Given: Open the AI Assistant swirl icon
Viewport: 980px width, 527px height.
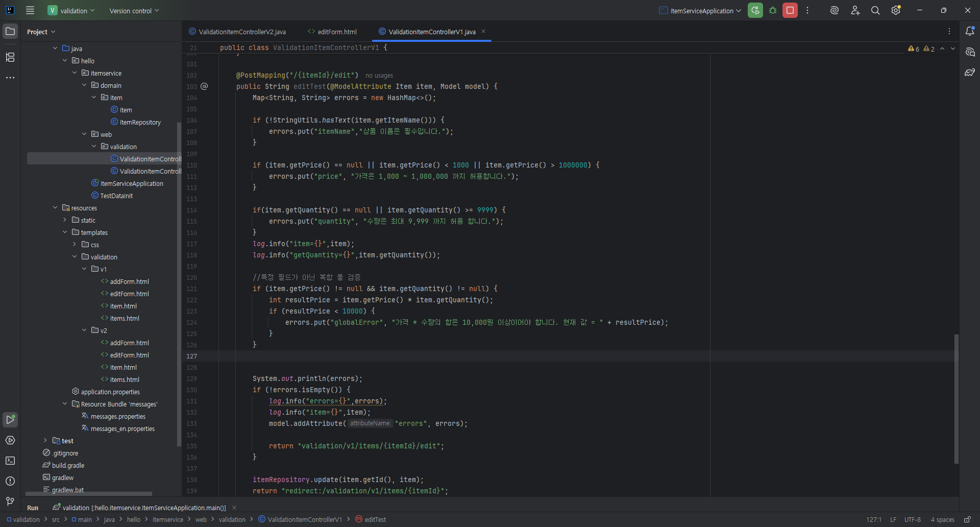Looking at the screenshot, I should [835, 10].
